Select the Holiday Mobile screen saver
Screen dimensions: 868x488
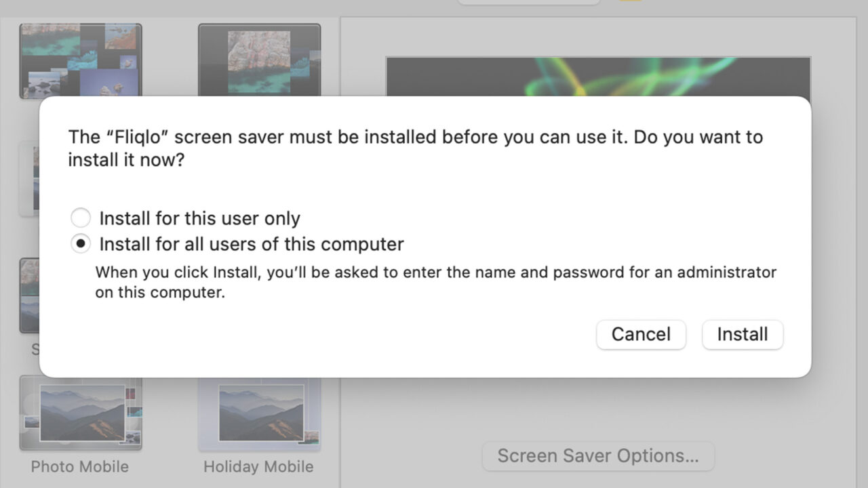259,414
